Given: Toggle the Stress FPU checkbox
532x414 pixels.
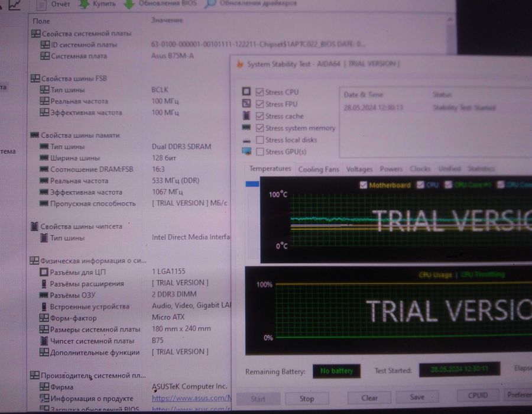Looking at the screenshot, I should click(x=259, y=104).
